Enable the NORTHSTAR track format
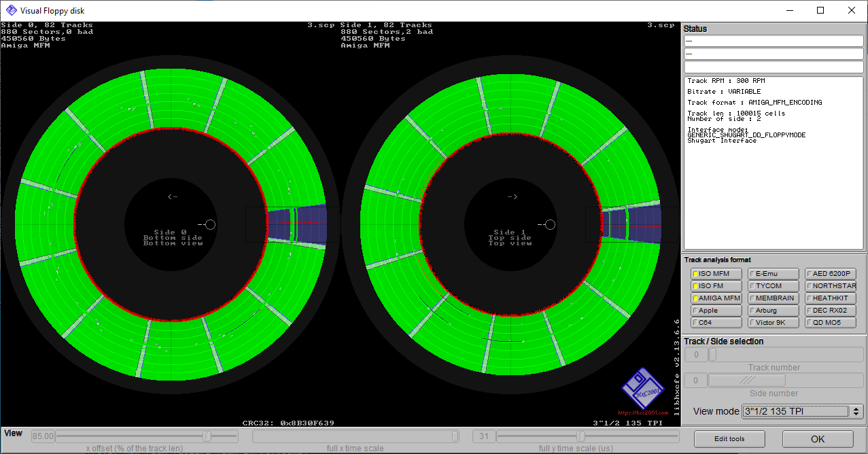The width and height of the screenshot is (868, 454). [830, 286]
